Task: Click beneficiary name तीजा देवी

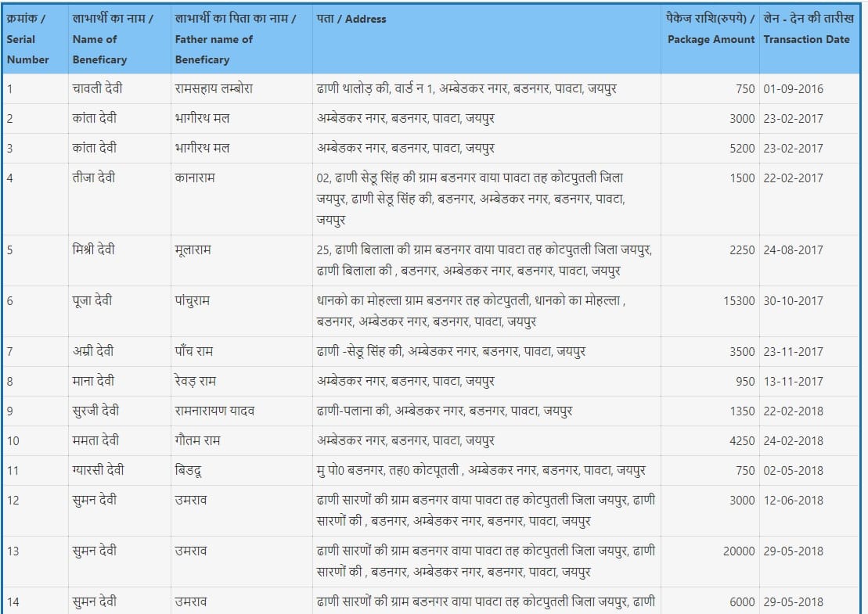Action: coord(93,178)
